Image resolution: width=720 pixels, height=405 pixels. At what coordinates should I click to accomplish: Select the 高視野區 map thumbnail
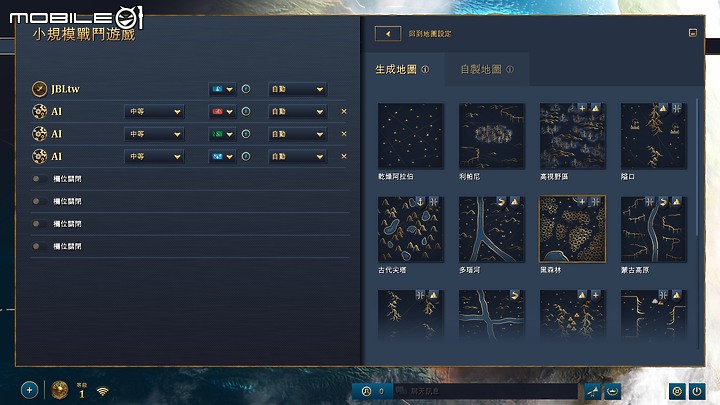coord(573,136)
